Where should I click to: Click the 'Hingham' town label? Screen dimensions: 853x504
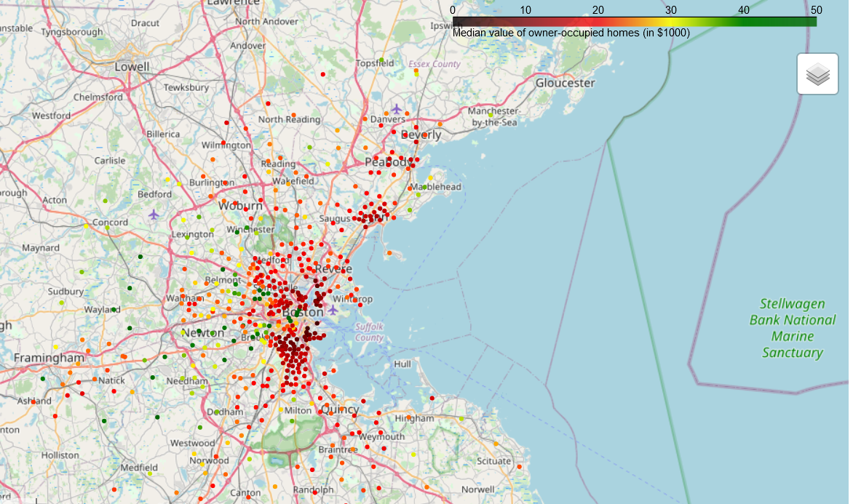click(415, 419)
